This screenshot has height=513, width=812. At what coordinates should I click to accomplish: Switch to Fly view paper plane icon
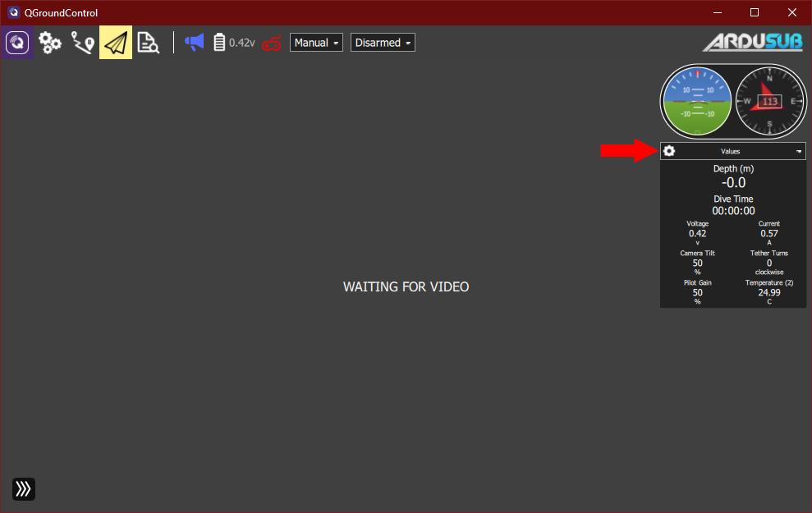[x=116, y=43]
